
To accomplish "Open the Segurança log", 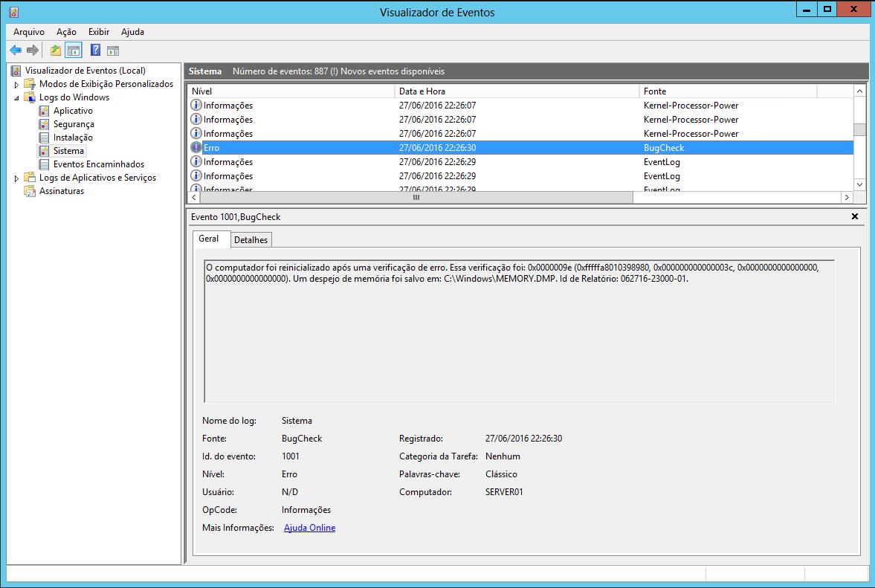I will point(74,124).
